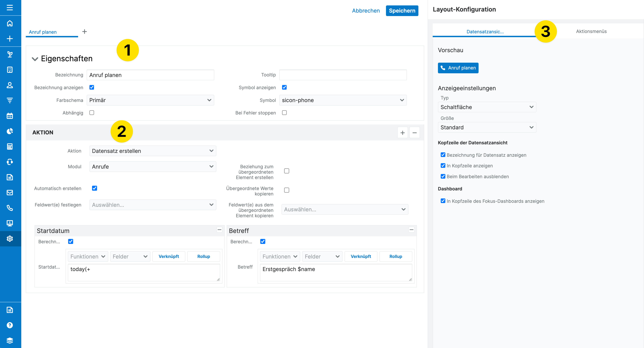Go to Home in the sidebar
Viewport: 644px width, 348px height.
coord(10,23)
